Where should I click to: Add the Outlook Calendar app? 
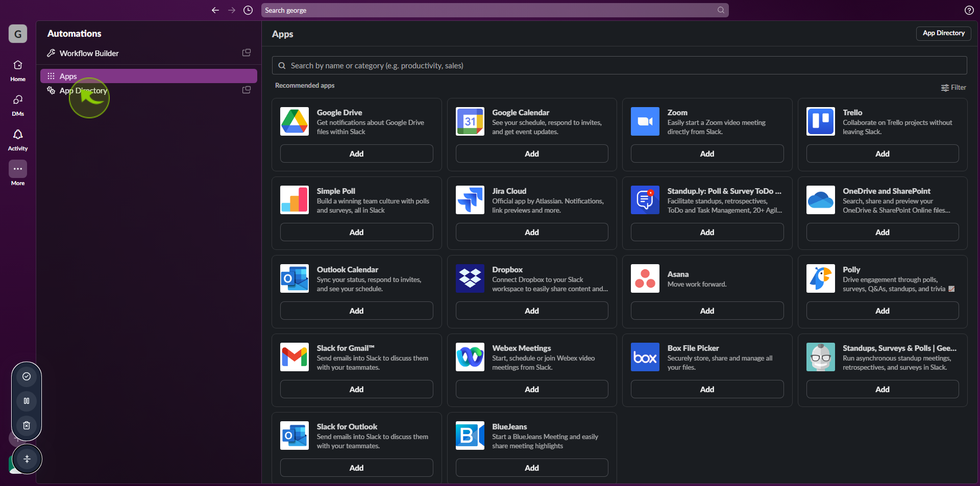pos(357,311)
